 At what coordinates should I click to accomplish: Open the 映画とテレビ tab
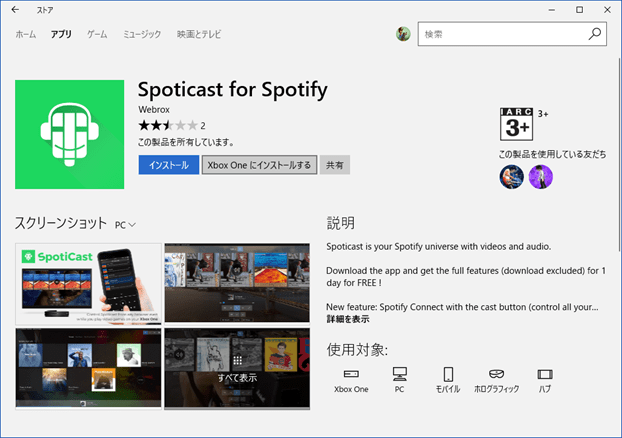[199, 35]
